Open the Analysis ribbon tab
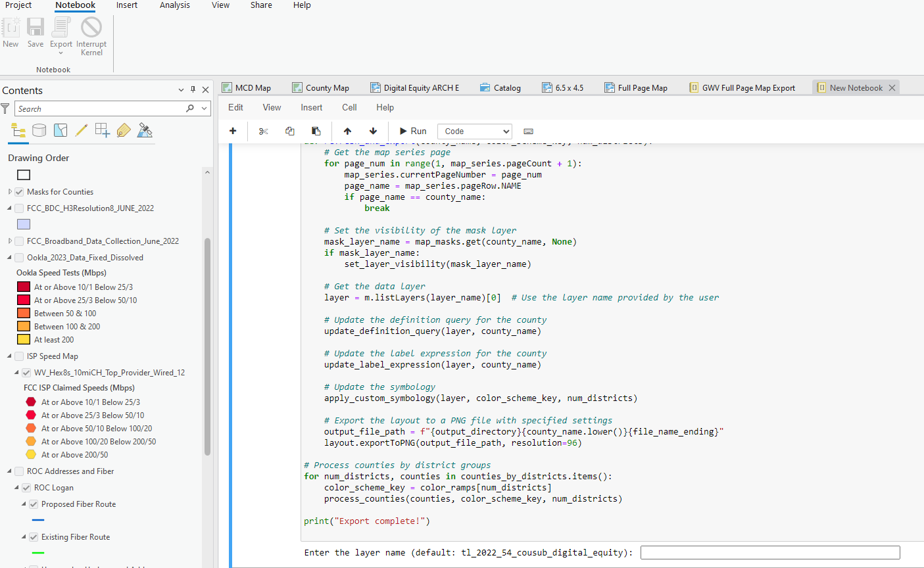 coord(174,5)
